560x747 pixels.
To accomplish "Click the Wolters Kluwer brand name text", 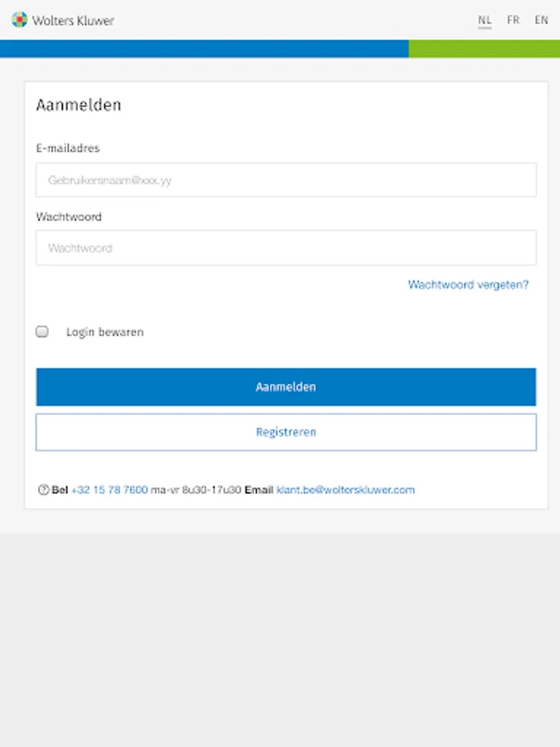I will [73, 20].
